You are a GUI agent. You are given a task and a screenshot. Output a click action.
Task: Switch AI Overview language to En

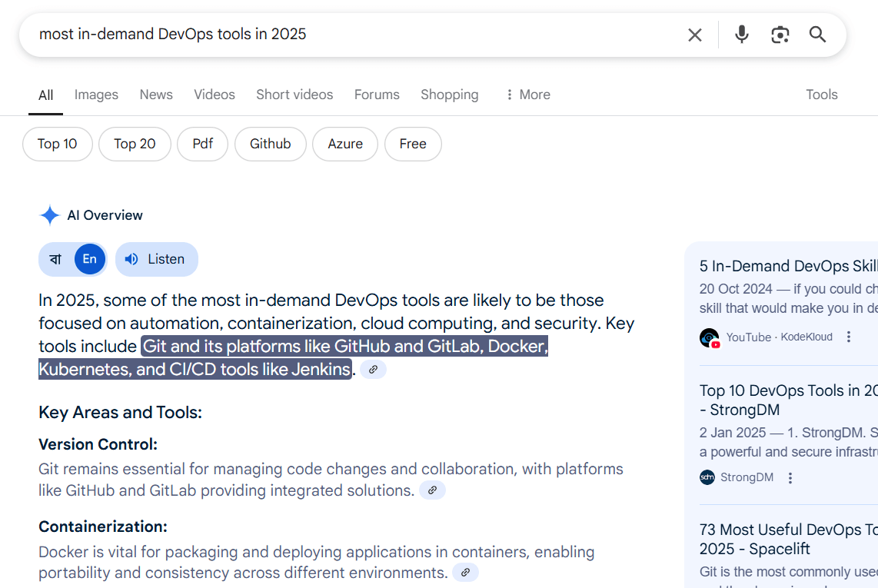(x=90, y=259)
